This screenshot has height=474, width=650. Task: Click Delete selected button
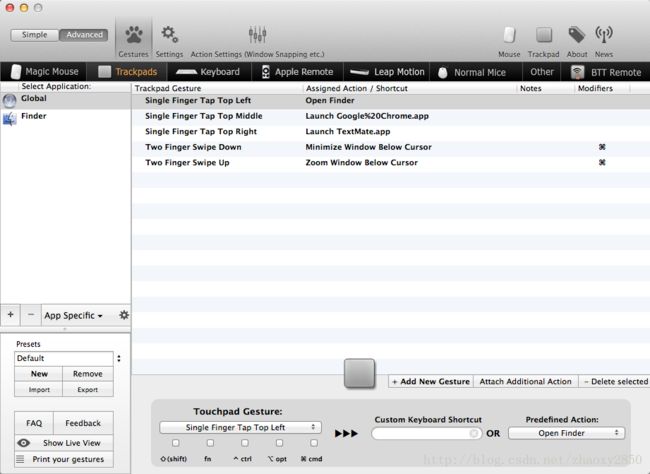coord(615,382)
